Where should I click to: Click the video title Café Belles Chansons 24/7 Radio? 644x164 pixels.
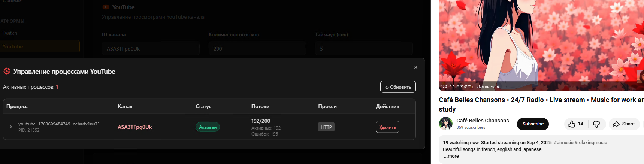pyautogui.click(x=541, y=104)
